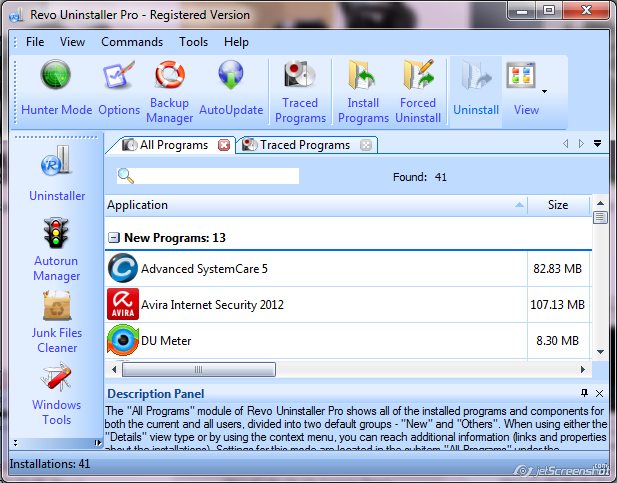617x483 pixels.
Task: Open the File menu
Action: pos(35,42)
